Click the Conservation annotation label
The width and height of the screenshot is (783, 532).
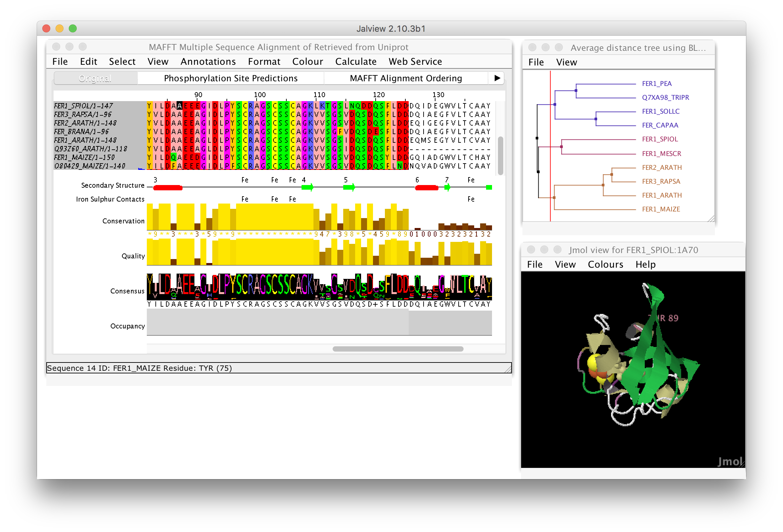(x=123, y=221)
